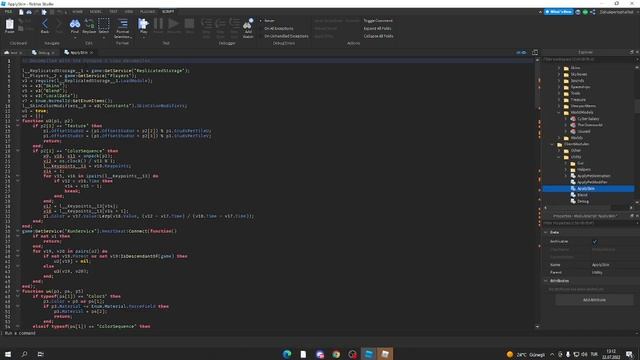
Task: Click the Paste clipboard icon
Action: 9,25
